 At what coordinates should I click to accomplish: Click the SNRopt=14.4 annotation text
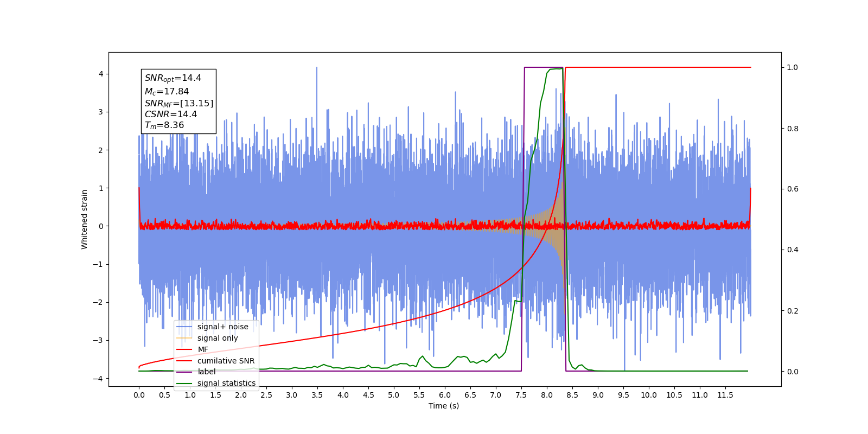coord(173,78)
